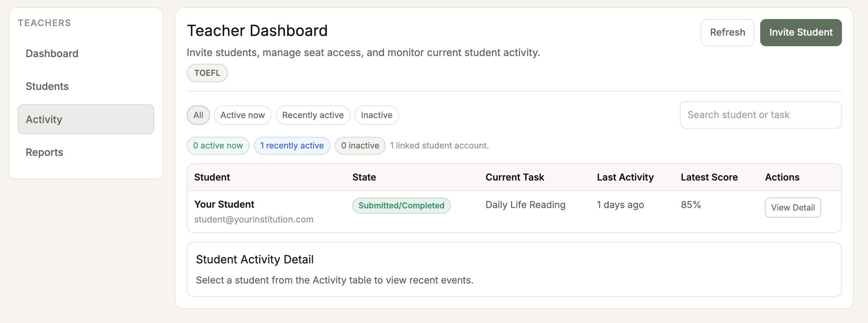This screenshot has height=323, width=868.
Task: Enable the Recently active filter
Action: [x=312, y=115]
